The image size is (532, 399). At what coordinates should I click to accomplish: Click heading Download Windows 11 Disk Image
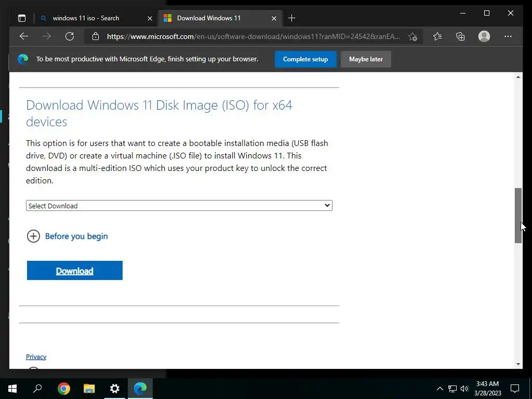pyautogui.click(x=159, y=113)
